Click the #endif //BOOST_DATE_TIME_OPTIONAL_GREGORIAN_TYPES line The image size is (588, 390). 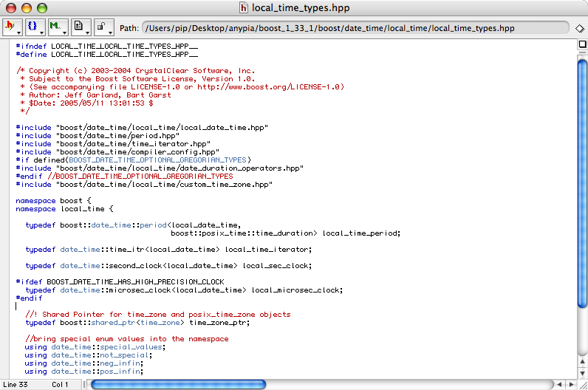click(125, 177)
